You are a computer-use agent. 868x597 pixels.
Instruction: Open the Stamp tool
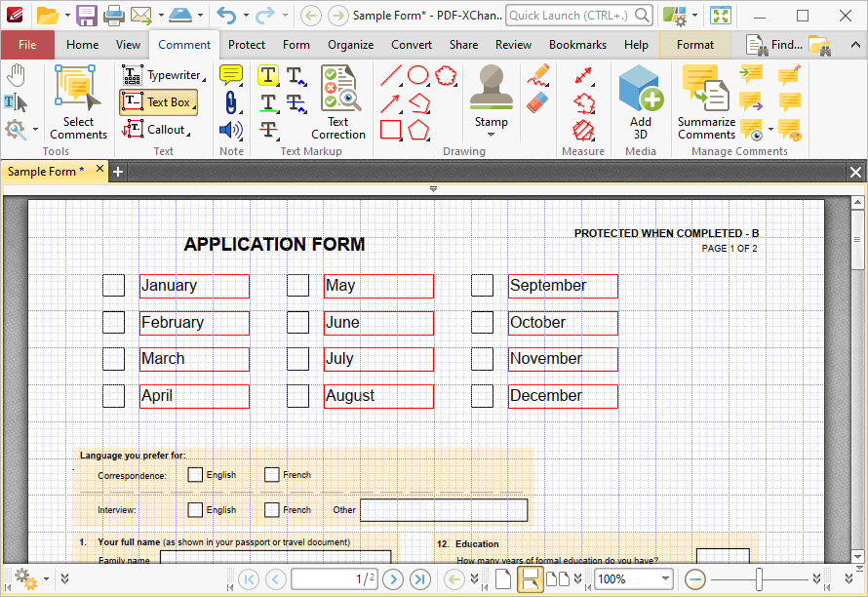(491, 96)
